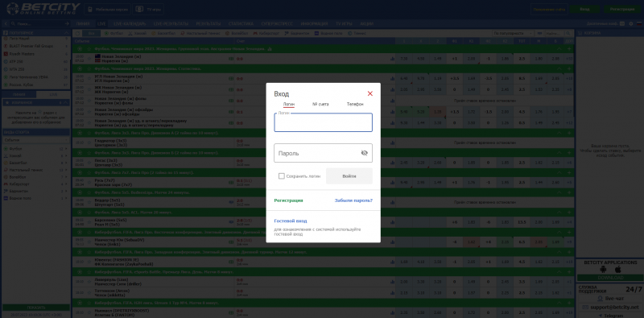
Task: Open the РЕЗУЛЬТАТЫ menu item
Action: [x=208, y=24]
